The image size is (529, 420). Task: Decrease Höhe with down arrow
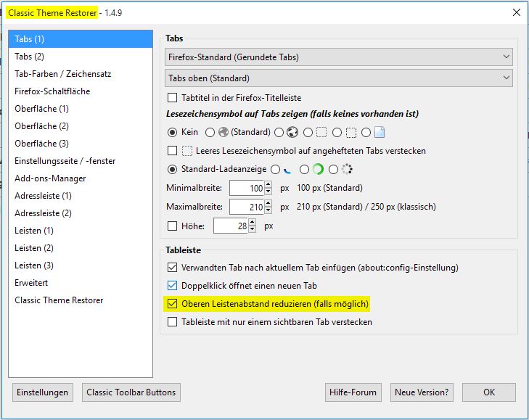[253, 229]
